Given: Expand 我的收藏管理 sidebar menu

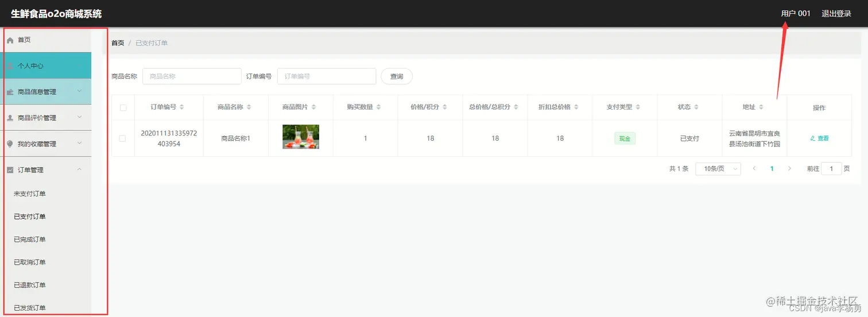Looking at the screenshot, I should pos(46,144).
